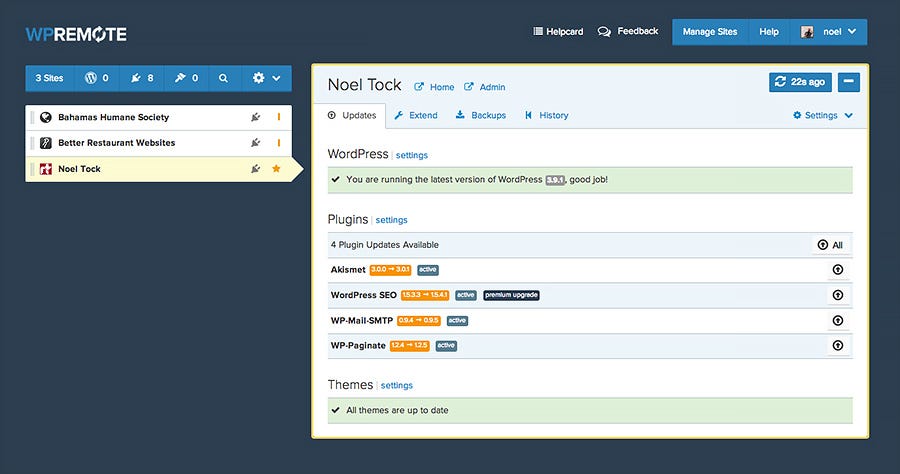
Task: Click the WP Remote logo
Action: [x=76, y=34]
